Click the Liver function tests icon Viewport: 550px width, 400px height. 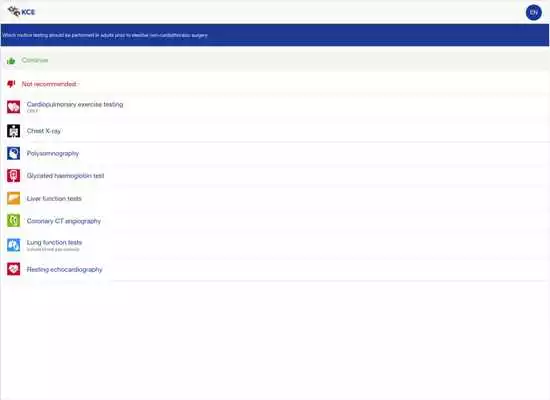tap(14, 198)
